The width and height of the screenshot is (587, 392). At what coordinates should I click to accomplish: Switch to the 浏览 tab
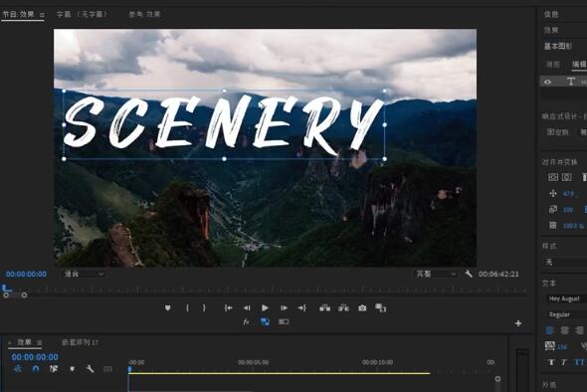(553, 65)
